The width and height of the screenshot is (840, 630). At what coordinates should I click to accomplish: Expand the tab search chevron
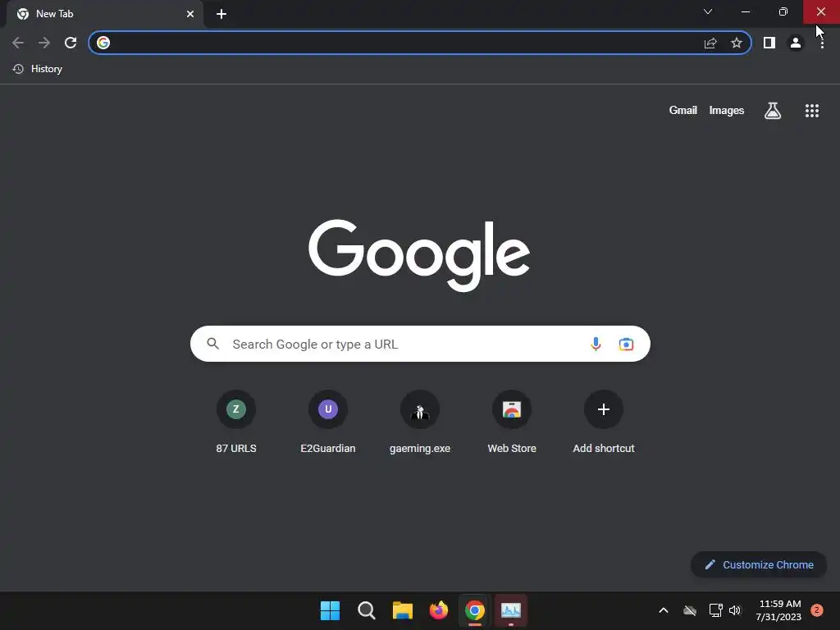pos(708,11)
